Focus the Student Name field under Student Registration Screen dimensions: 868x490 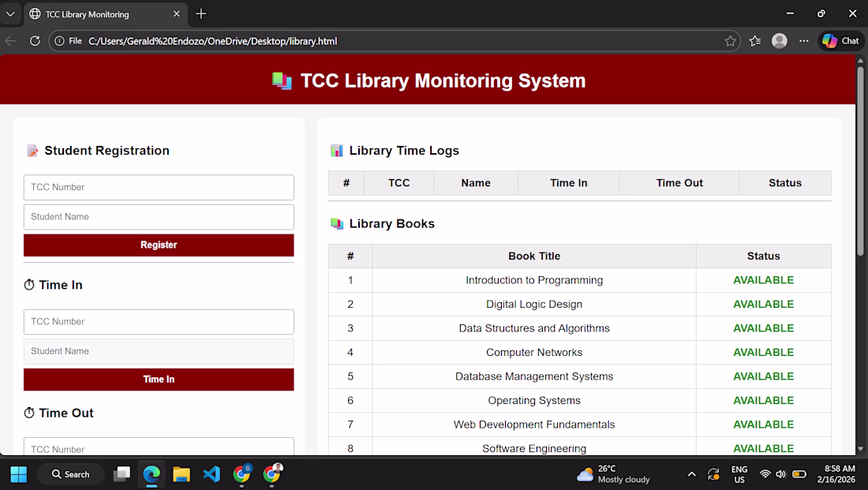pos(159,217)
